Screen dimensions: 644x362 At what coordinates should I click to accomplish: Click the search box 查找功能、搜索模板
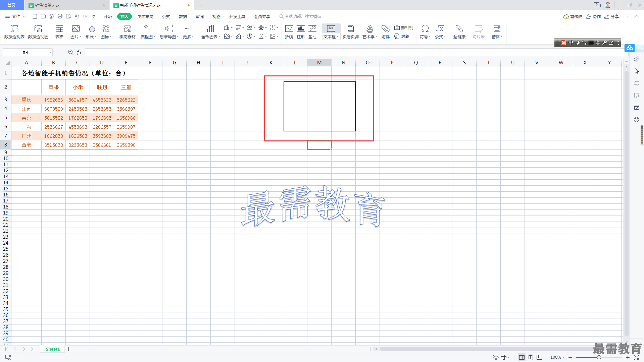(300, 16)
